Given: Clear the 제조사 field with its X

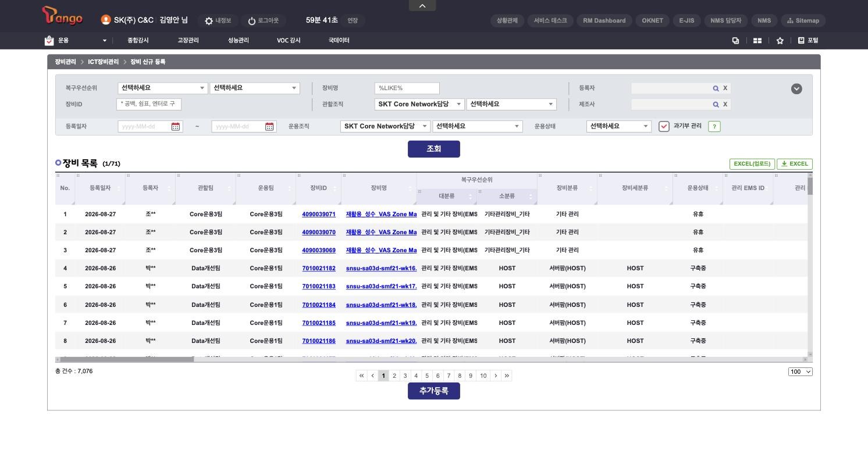Looking at the screenshot, I should 725,105.
